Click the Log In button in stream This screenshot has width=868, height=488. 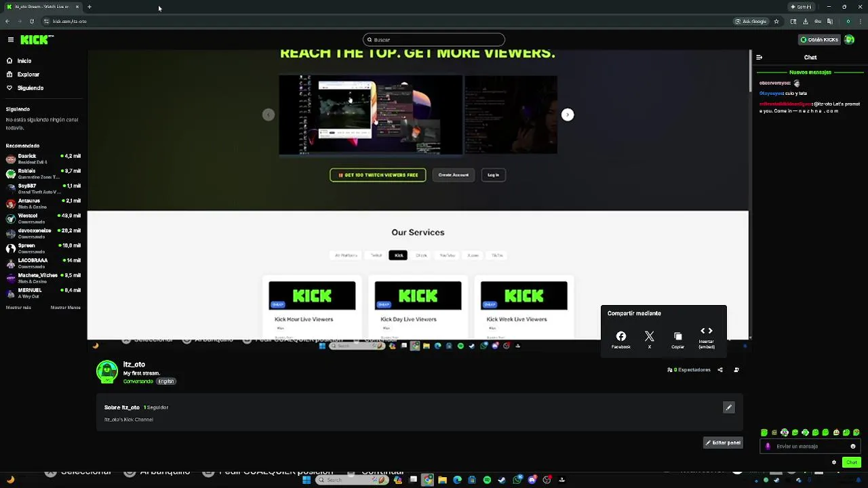pos(493,175)
